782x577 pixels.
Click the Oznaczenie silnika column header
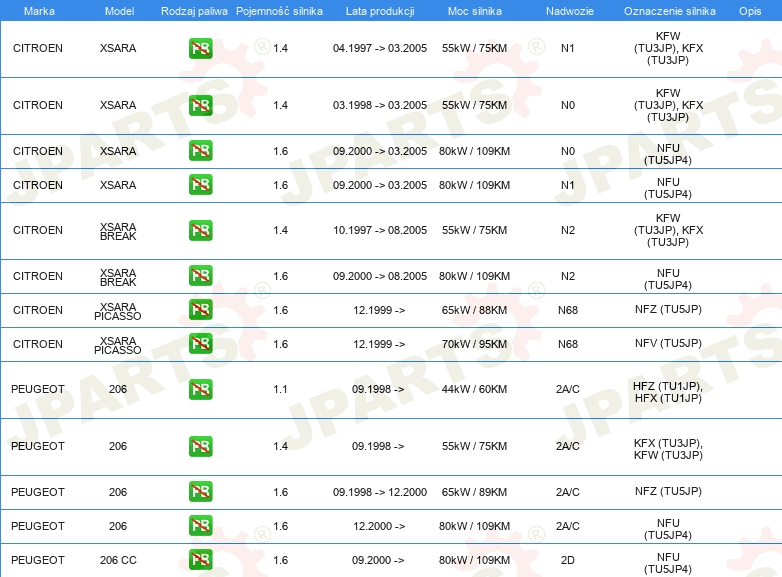[x=669, y=11]
